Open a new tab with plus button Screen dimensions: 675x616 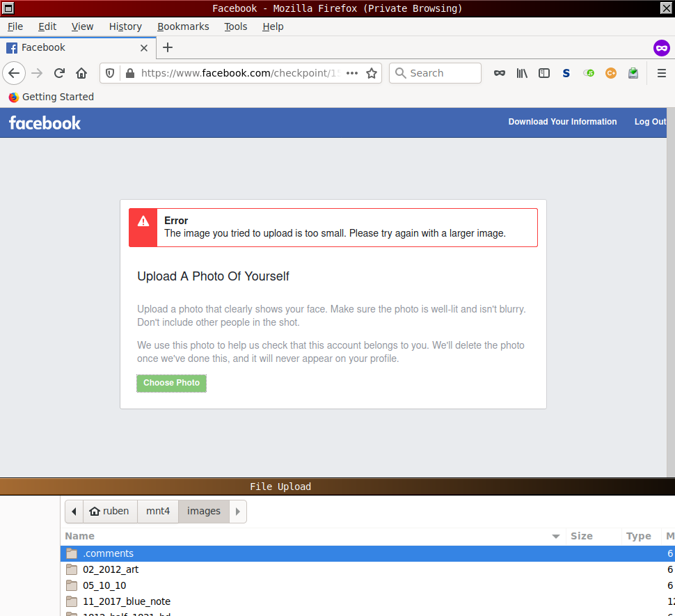(x=168, y=47)
